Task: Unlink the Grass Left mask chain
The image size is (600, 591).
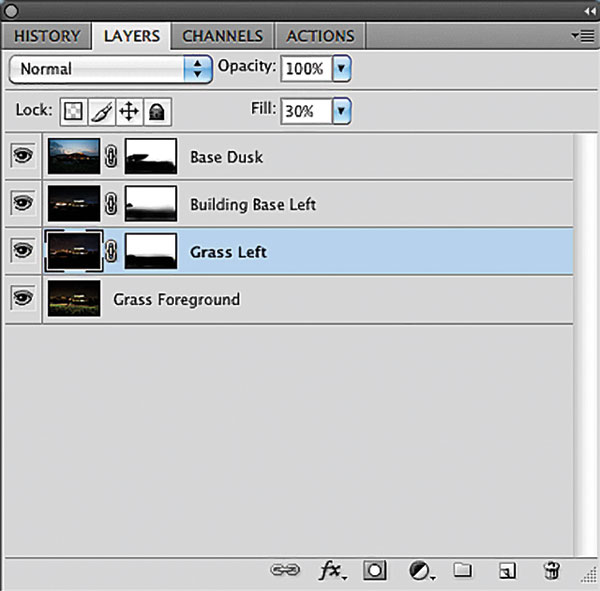Action: click(x=111, y=251)
